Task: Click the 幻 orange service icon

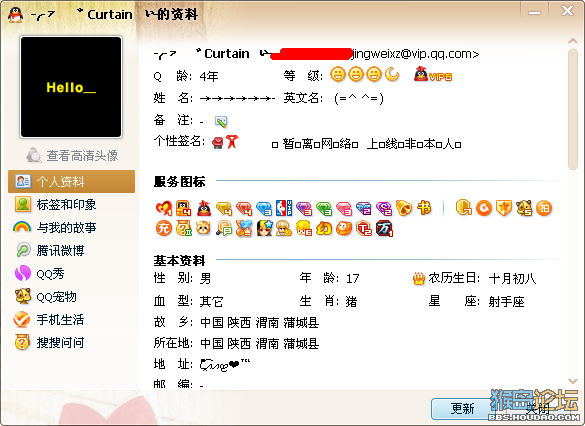Action: click(x=324, y=228)
